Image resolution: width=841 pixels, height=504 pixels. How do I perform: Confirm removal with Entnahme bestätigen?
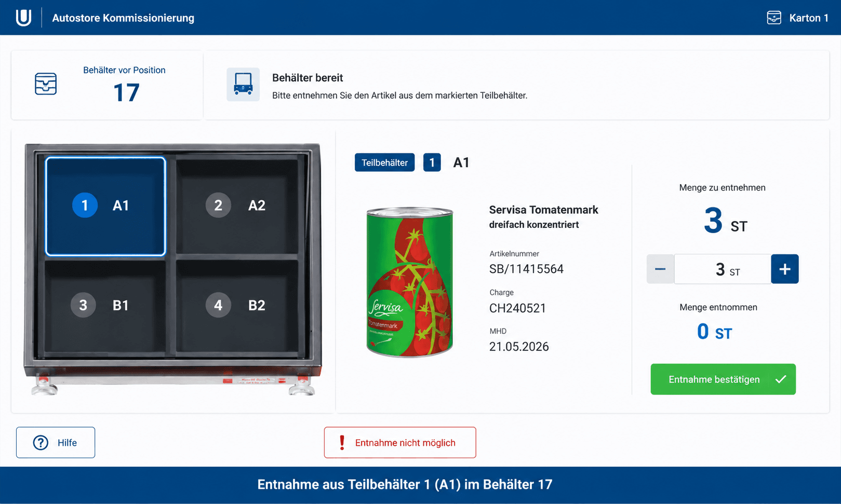click(723, 379)
